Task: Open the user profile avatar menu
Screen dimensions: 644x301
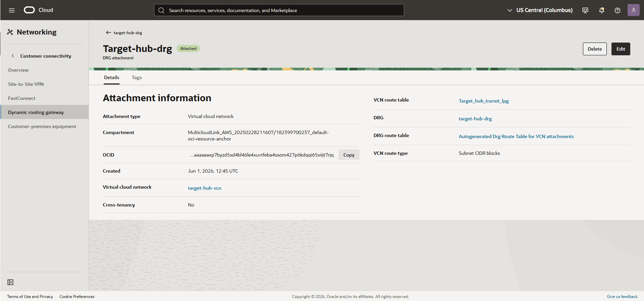Action: 634,10
